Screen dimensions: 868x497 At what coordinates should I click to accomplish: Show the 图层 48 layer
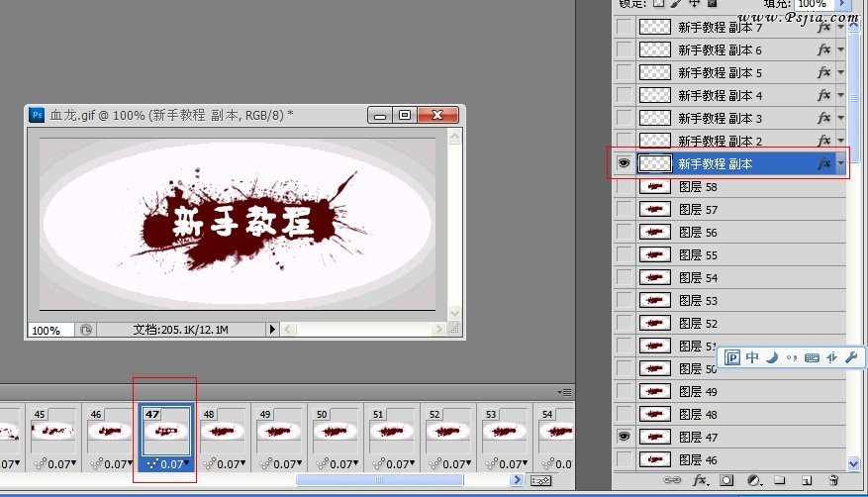tap(624, 414)
